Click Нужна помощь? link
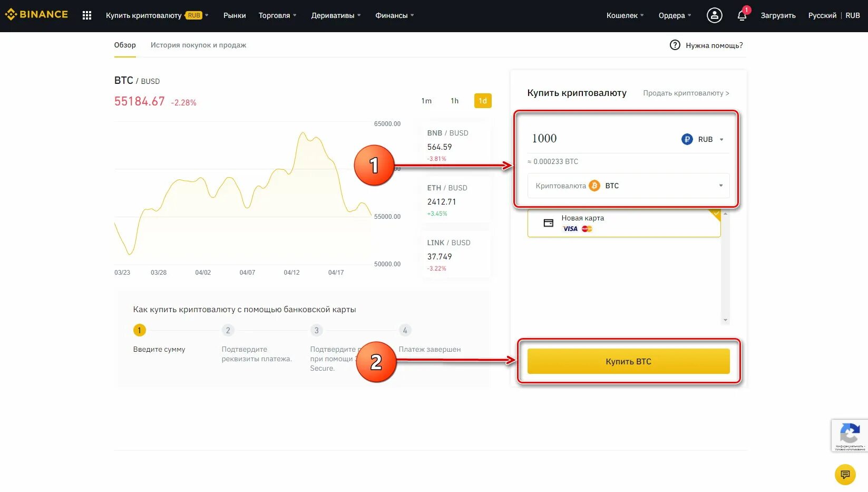 point(714,45)
